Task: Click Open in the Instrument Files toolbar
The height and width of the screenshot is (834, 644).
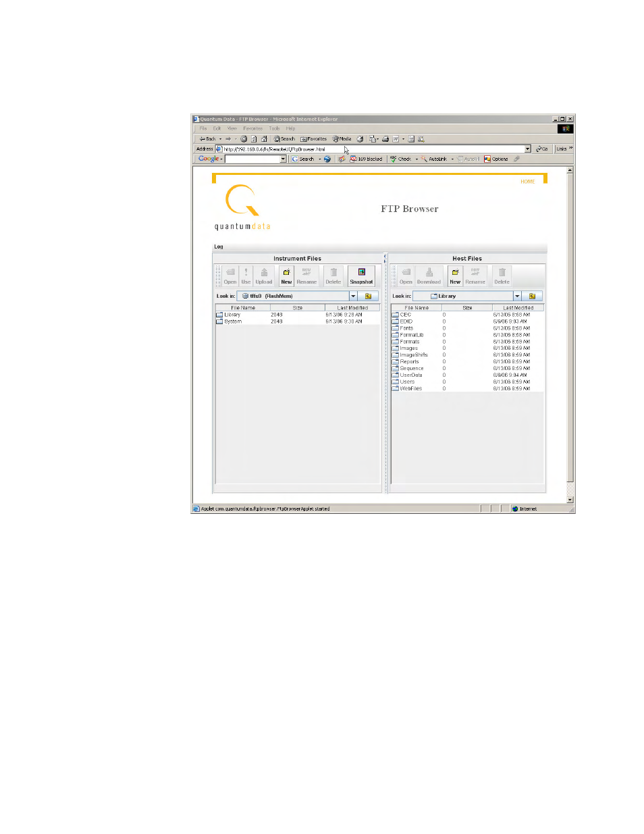Action: (230, 276)
